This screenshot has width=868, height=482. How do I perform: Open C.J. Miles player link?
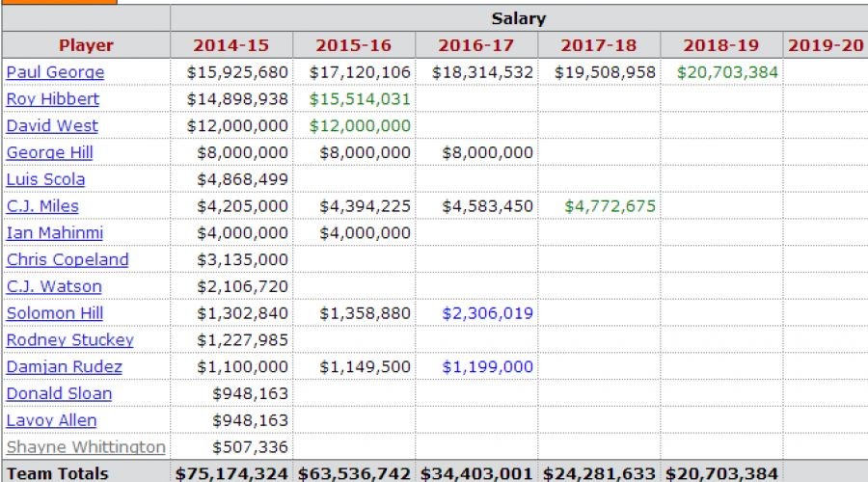pyautogui.click(x=42, y=206)
